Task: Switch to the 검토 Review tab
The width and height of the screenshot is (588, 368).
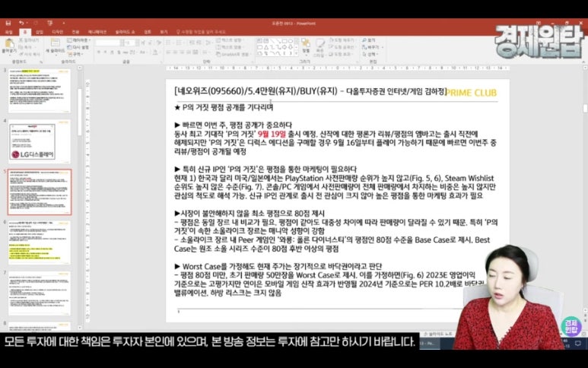Action: point(148,32)
